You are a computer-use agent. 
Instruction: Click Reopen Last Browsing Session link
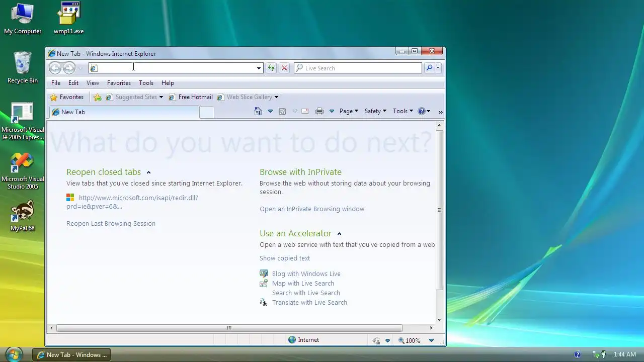click(x=111, y=224)
